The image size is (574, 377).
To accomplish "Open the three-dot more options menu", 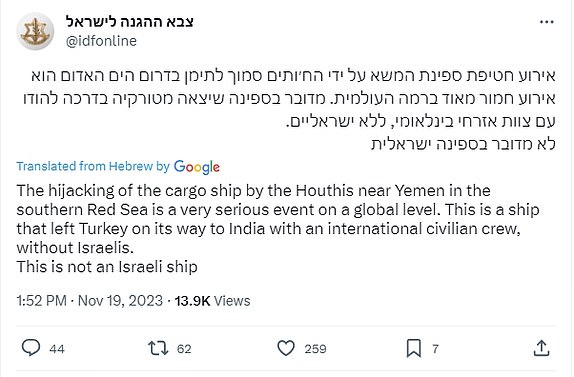I will 547,22.
